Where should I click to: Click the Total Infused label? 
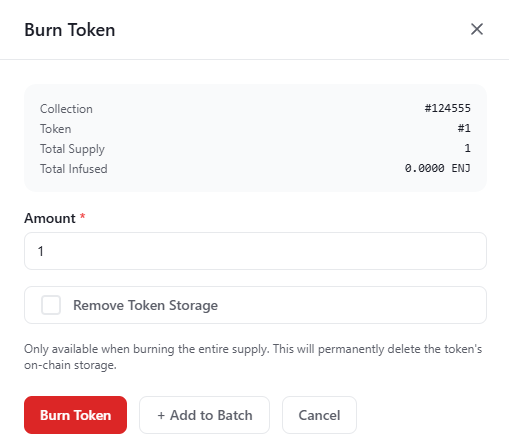click(x=74, y=169)
